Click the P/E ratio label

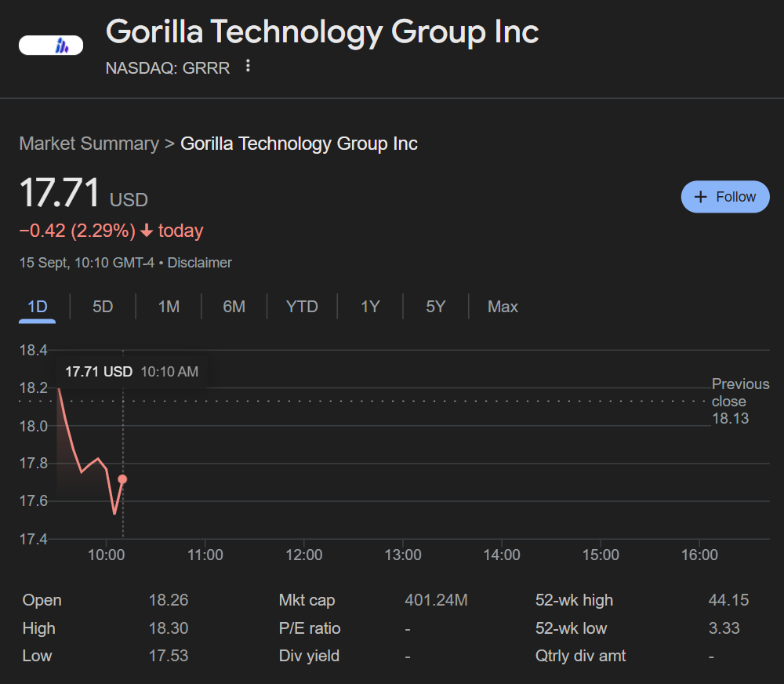pos(310,628)
